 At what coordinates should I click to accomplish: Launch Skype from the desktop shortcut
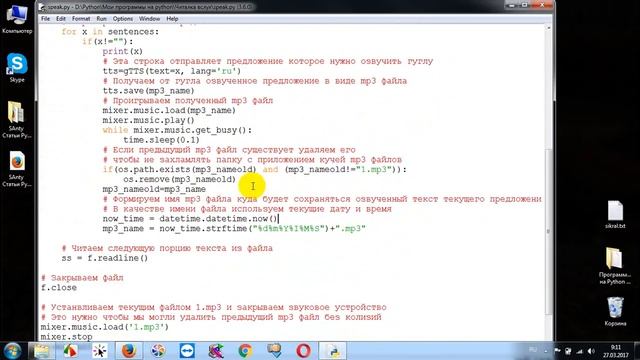(17, 67)
